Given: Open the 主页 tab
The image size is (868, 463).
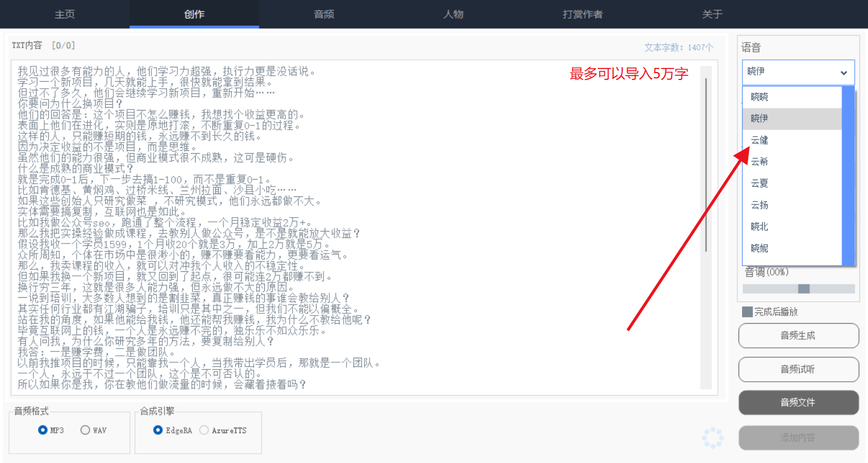Looking at the screenshot, I should coord(64,14).
